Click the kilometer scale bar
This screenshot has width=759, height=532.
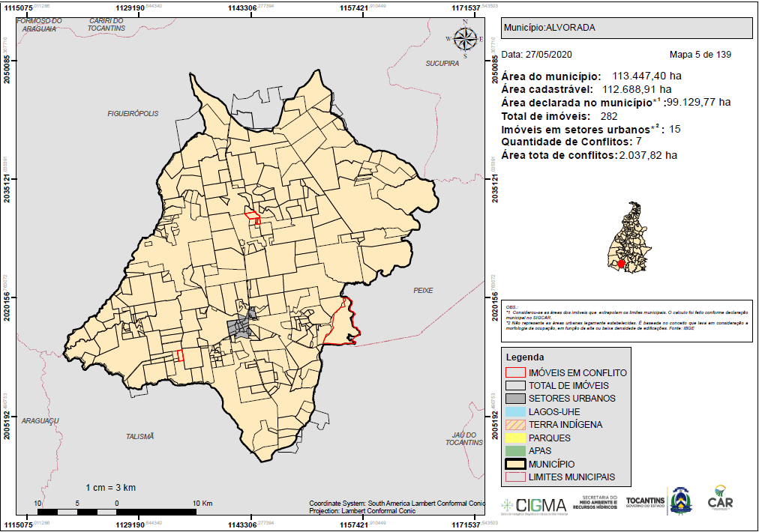tap(116, 512)
